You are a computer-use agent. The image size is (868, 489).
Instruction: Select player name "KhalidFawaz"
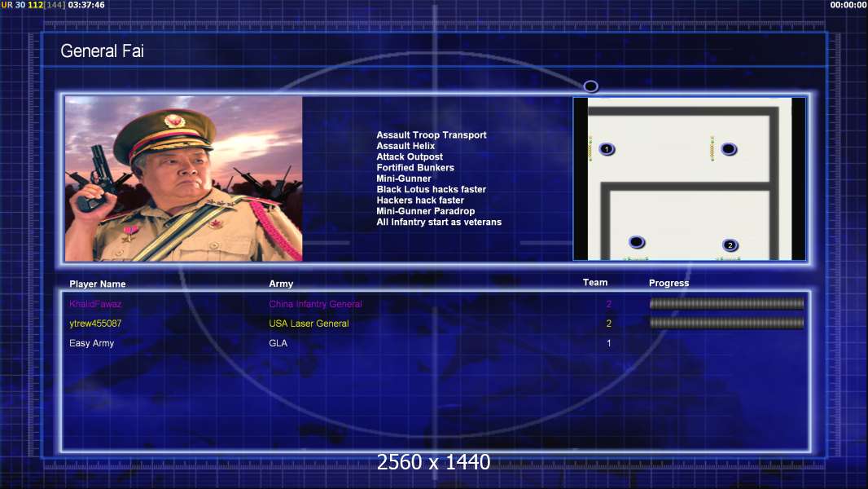[x=95, y=303]
